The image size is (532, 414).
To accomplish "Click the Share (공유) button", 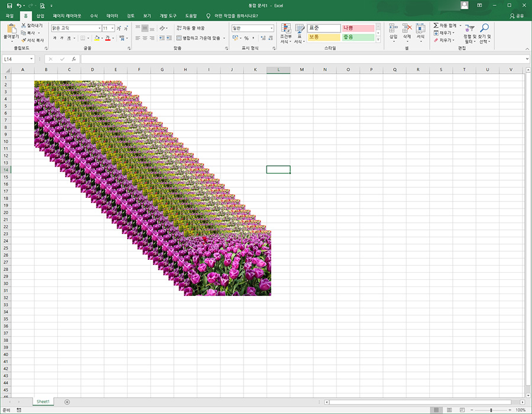I will (517, 15).
